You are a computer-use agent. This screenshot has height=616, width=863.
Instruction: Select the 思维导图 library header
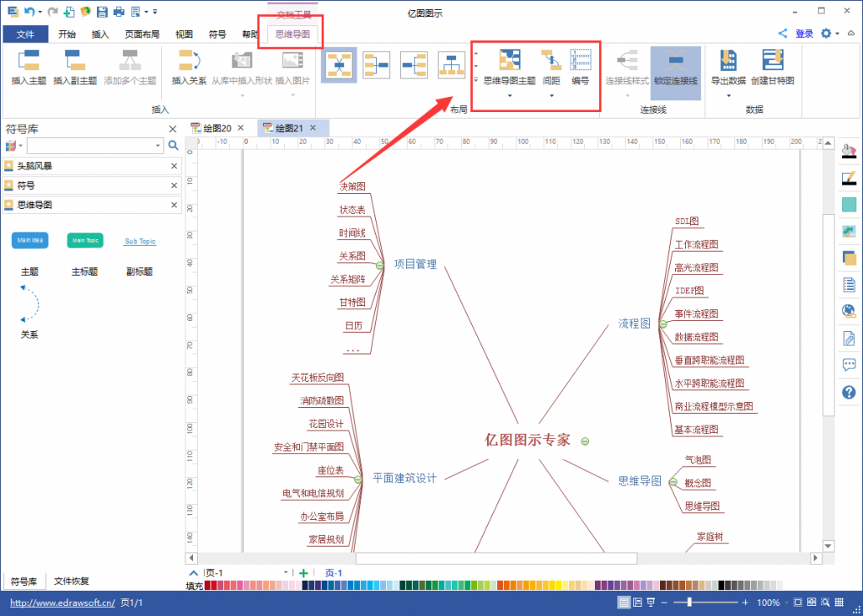point(92,205)
